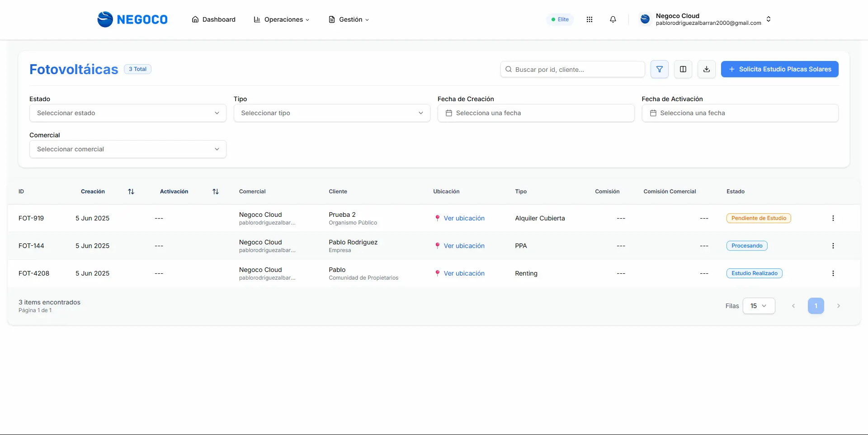Toggle sort order on Activación column
Viewport: 868px width, 435px height.
tap(215, 192)
